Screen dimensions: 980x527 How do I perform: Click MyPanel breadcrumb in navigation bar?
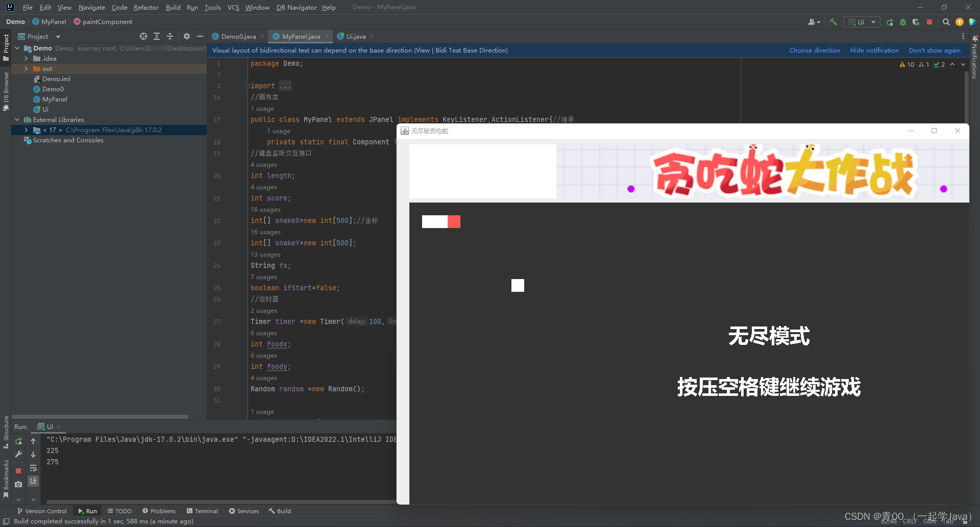50,21
